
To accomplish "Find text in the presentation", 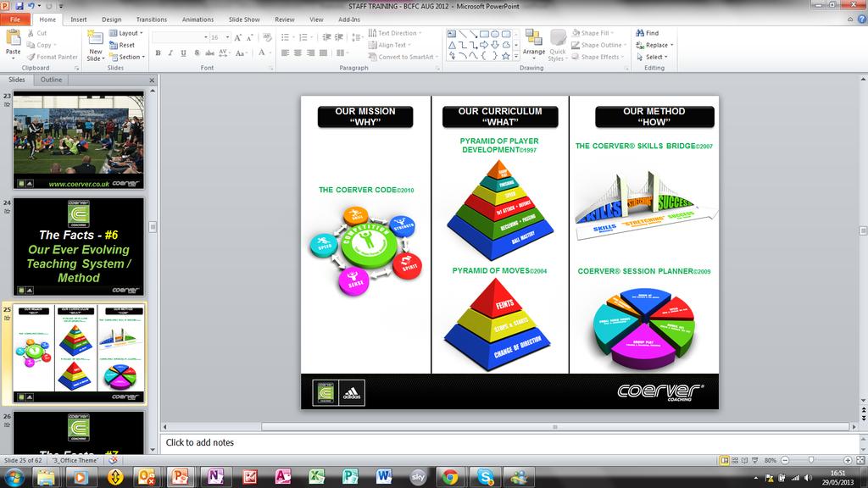I will click(647, 33).
